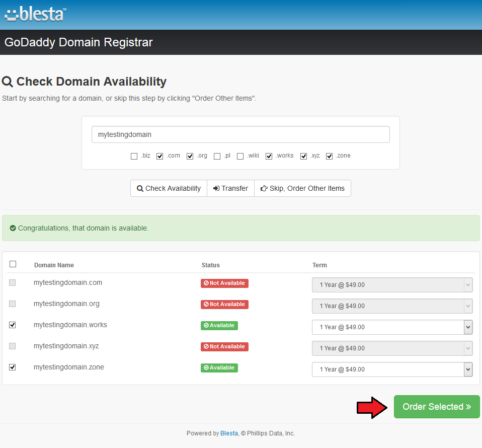
Task: Click the Status column header
Action: click(211, 265)
